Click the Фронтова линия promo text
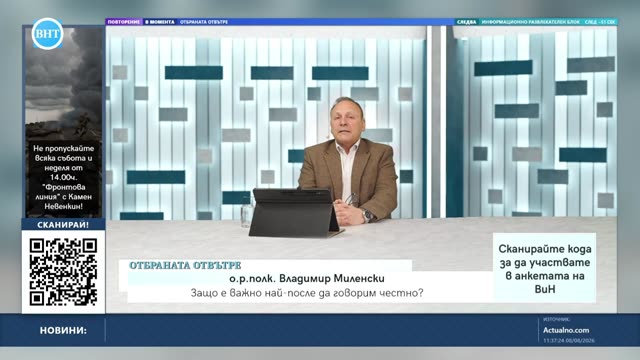 coord(64,177)
